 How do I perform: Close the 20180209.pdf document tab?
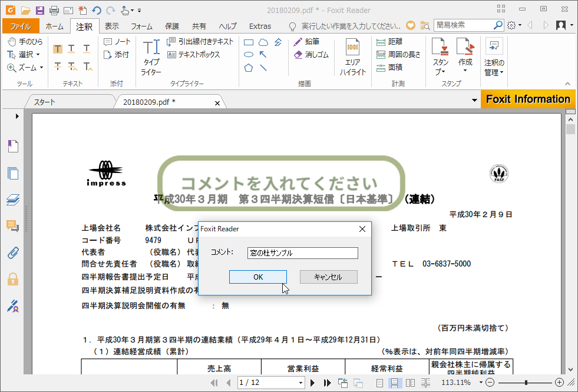[217, 104]
